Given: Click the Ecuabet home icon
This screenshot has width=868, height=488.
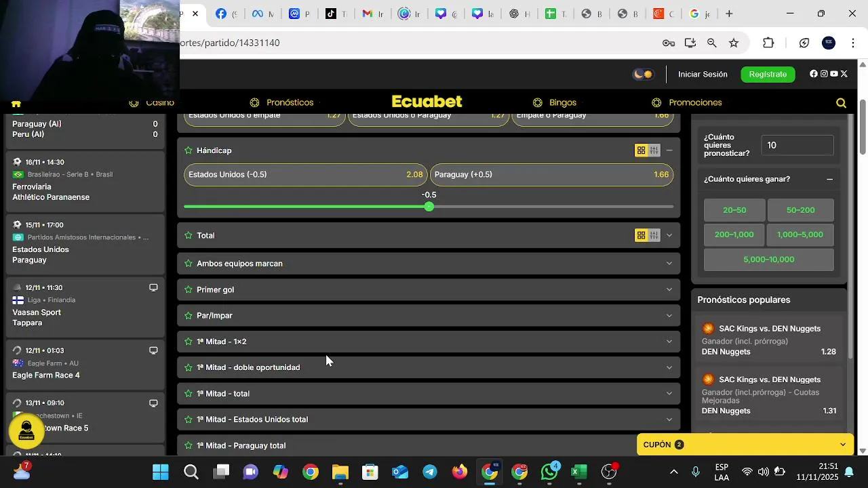Looking at the screenshot, I should (x=16, y=104).
